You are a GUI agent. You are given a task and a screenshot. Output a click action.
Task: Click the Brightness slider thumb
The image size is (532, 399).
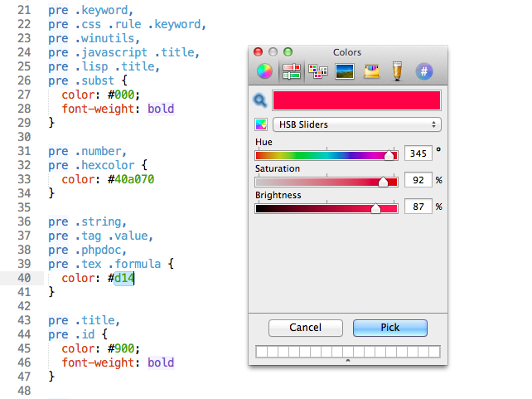(375, 208)
